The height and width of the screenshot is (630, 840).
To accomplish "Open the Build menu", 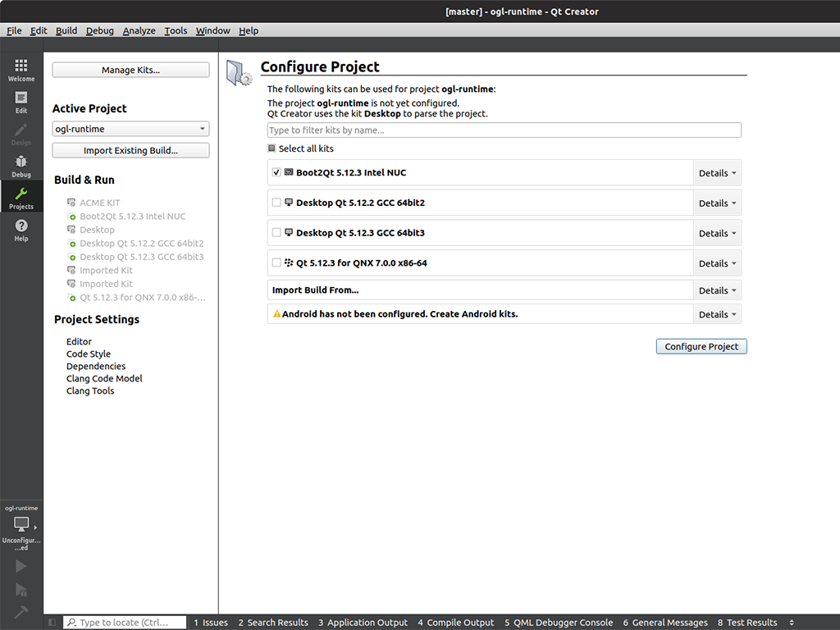I will click(66, 30).
